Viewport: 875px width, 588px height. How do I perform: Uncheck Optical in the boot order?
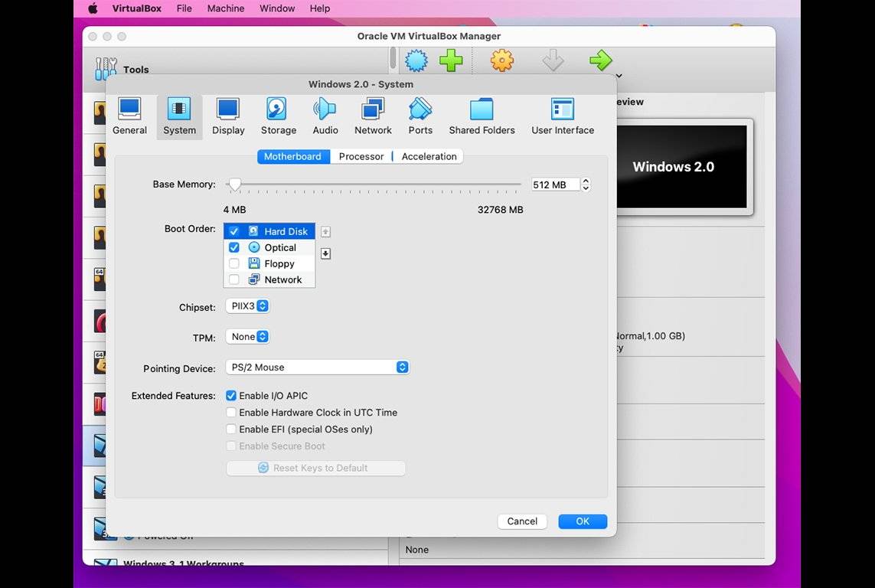click(x=234, y=247)
